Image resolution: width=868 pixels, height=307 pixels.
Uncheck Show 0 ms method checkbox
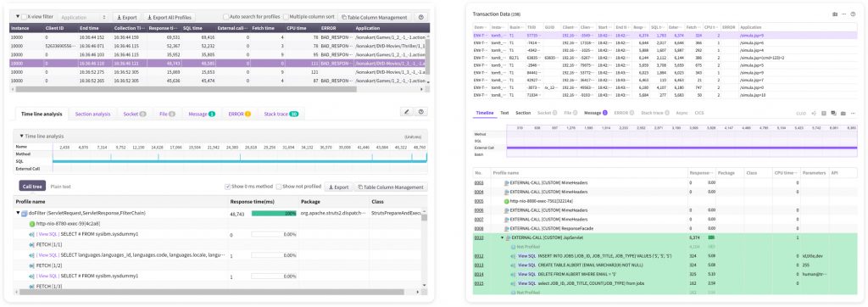pyautogui.click(x=227, y=187)
